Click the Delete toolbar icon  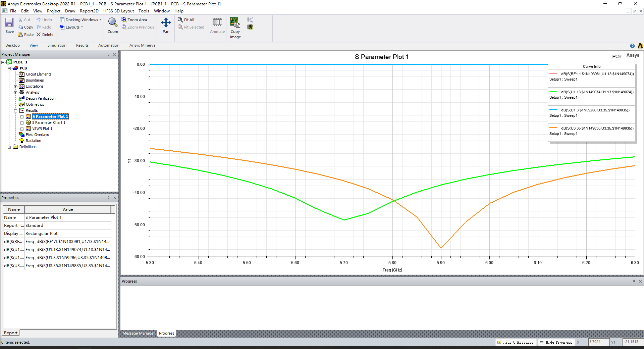click(38, 35)
